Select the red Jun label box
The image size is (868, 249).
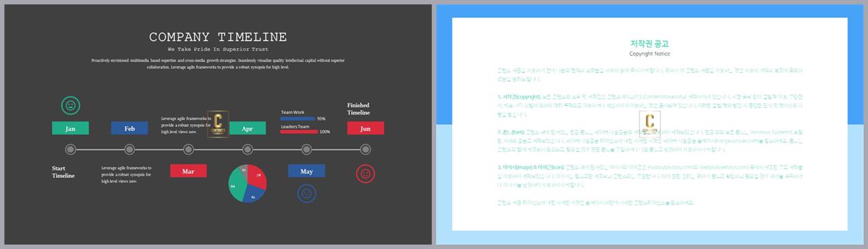[366, 128]
